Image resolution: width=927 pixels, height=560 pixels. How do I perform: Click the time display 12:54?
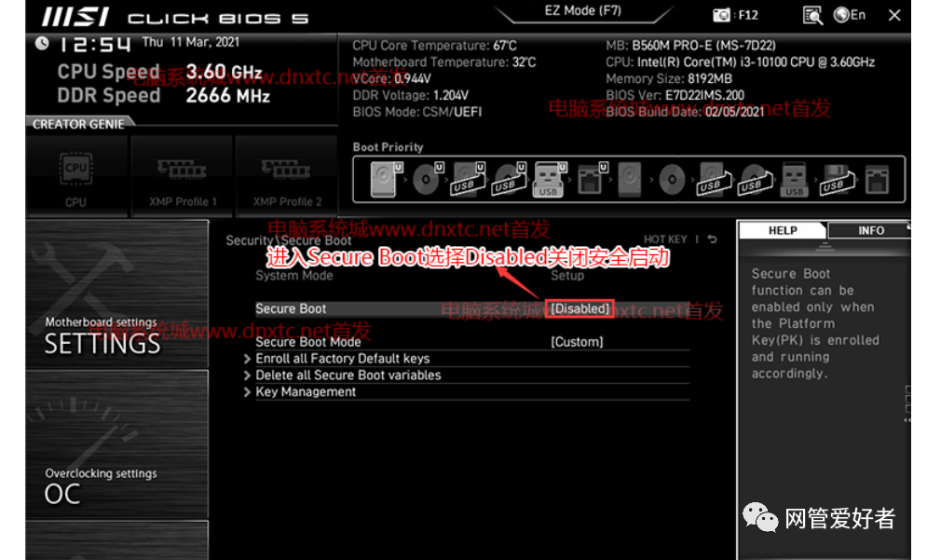tap(95, 44)
